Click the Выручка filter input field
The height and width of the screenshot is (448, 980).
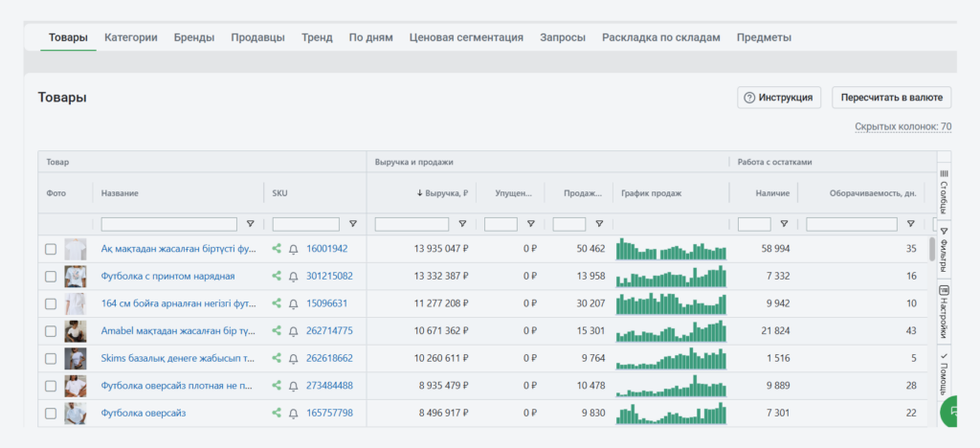412,224
